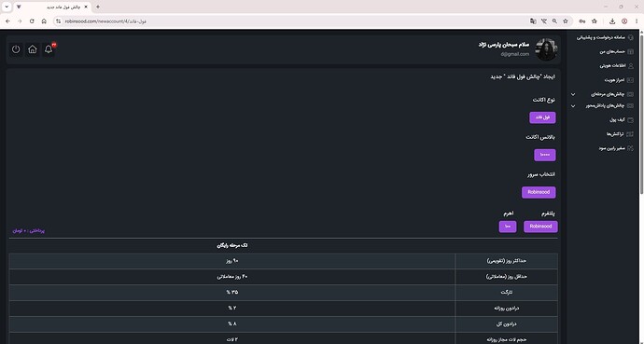
Task: Open the user profile avatar picture
Action: click(546, 49)
